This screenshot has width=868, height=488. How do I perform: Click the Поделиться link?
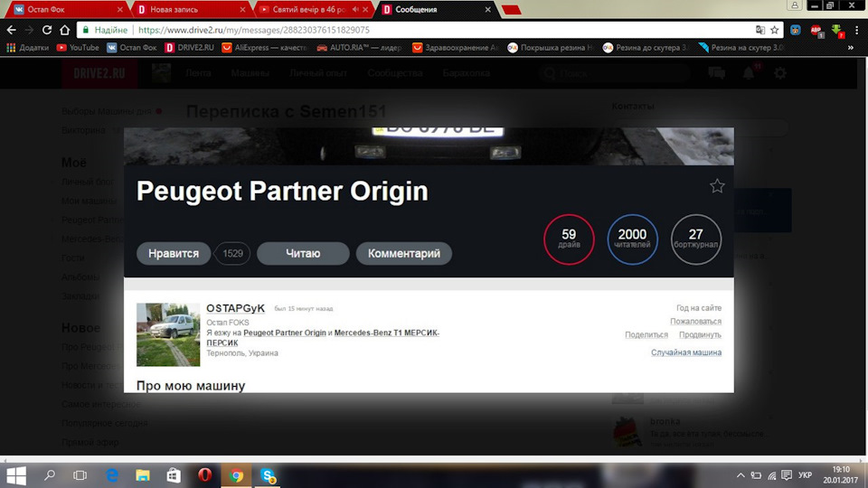[646, 334]
